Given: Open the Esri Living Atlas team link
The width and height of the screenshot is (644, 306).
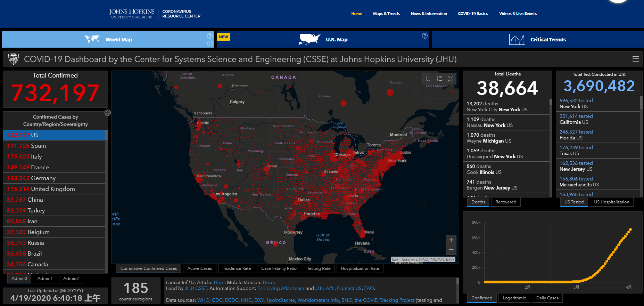Looking at the screenshot, I should coord(281,288).
